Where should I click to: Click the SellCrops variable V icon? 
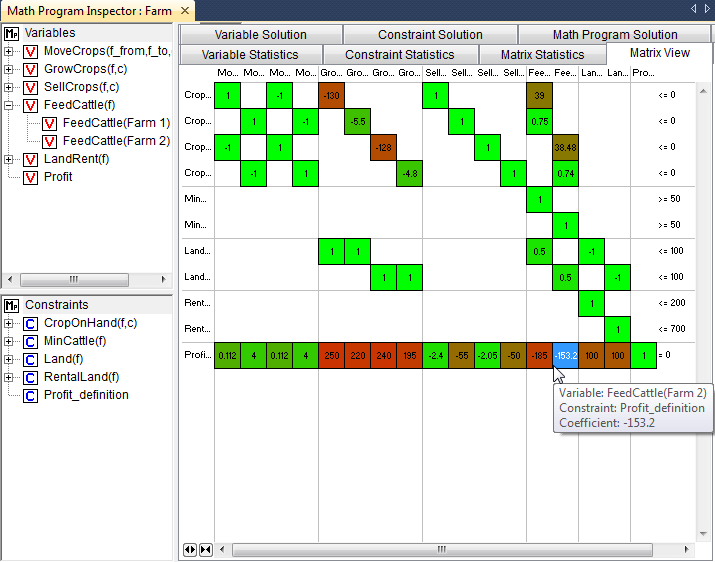pos(30,88)
